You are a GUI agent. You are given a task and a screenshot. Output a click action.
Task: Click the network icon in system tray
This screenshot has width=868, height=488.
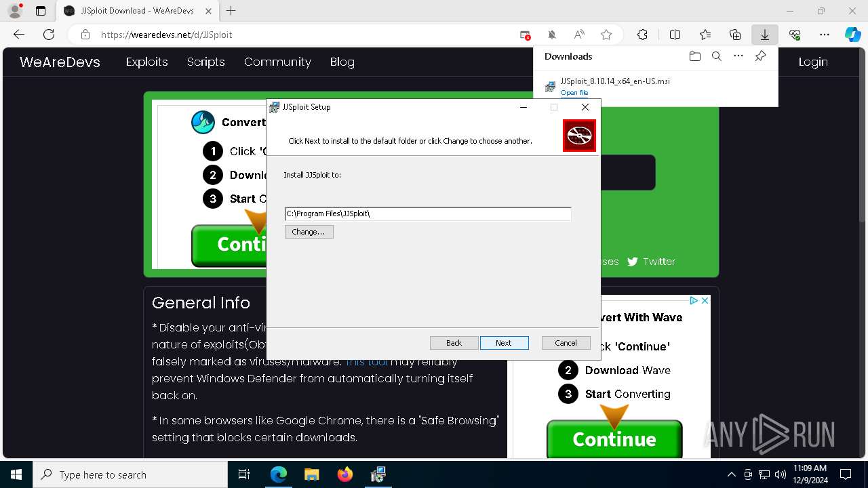[x=764, y=474]
